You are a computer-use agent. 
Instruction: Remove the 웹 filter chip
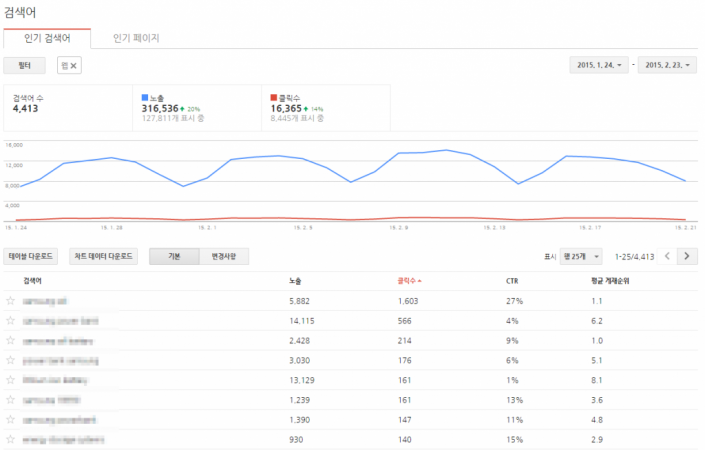point(74,66)
